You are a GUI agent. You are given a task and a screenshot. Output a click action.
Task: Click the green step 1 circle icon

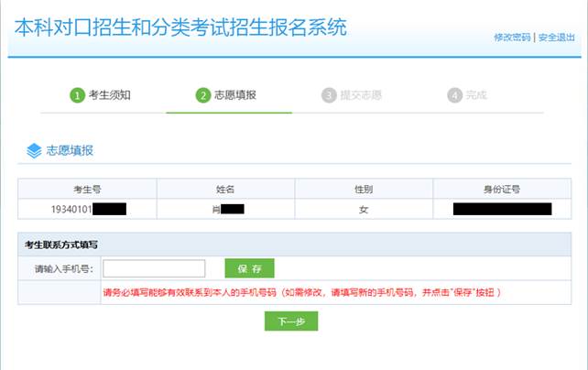pos(78,95)
